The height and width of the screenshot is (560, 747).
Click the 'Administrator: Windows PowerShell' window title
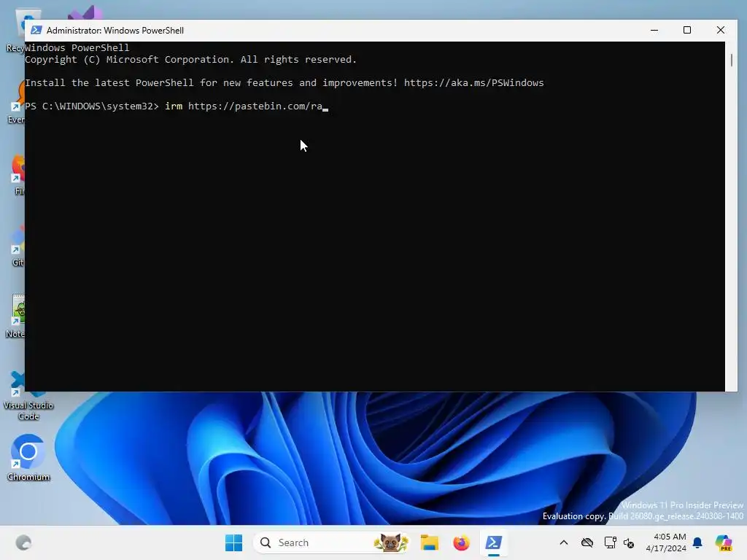pos(115,31)
